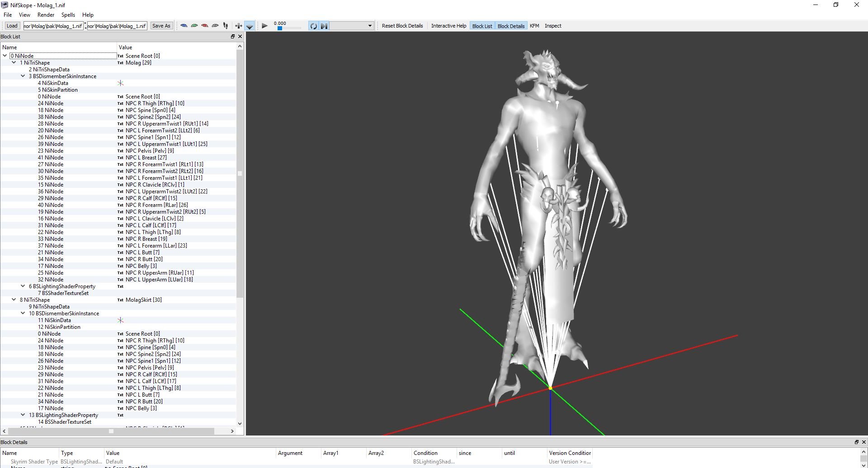Collapse 3 BSDismemberSkinInstance node
868x468 pixels.
coord(23,76)
